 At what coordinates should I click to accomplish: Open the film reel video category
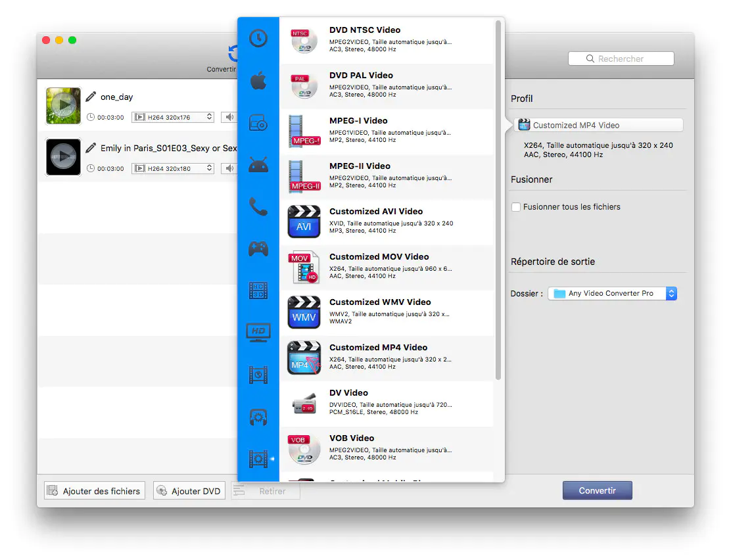(x=258, y=375)
